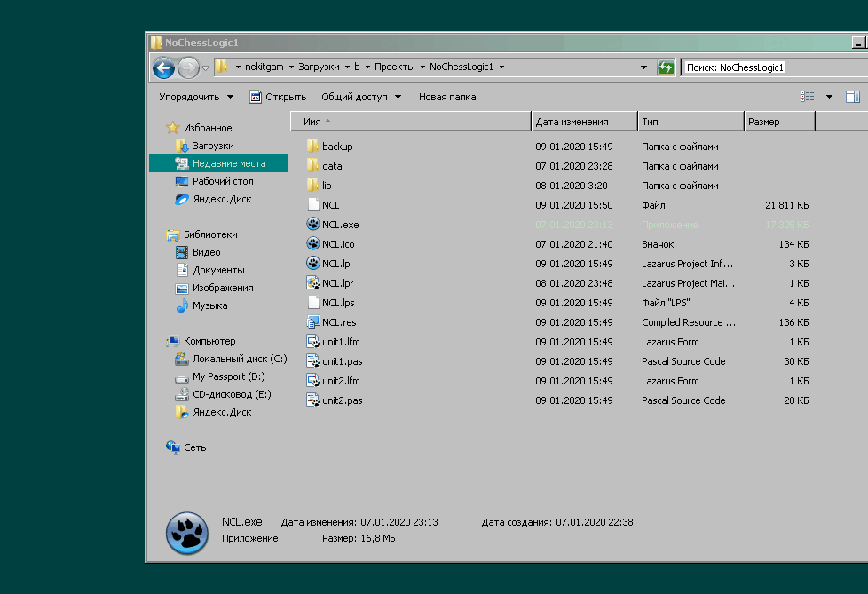Select the 'data' folder icon
The image size is (868, 594).
(312, 165)
